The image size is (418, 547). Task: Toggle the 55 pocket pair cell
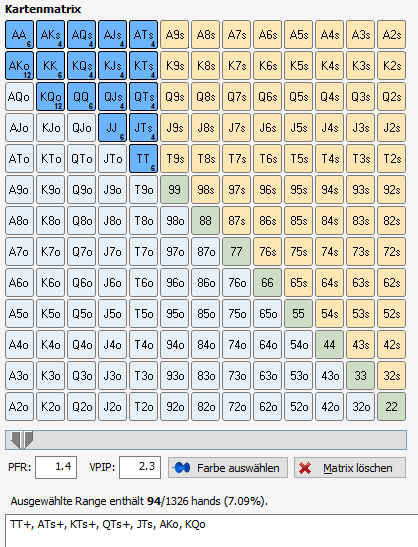coord(298,314)
